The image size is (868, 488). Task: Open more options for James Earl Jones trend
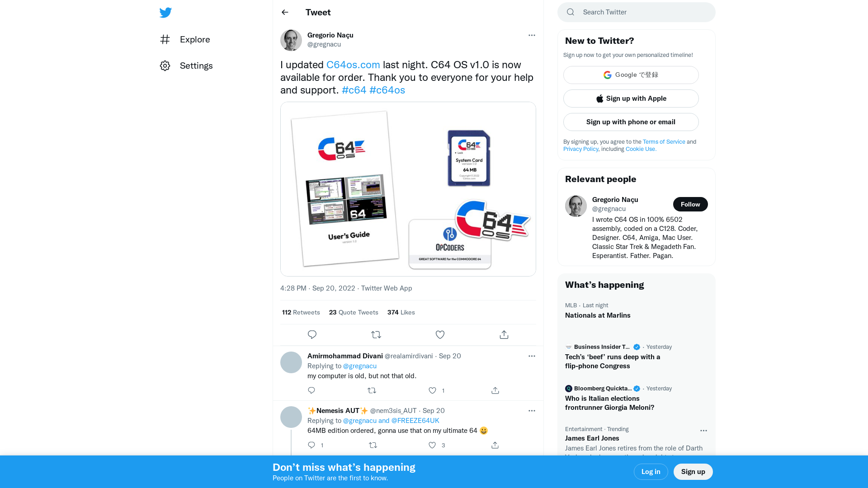pyautogui.click(x=703, y=431)
